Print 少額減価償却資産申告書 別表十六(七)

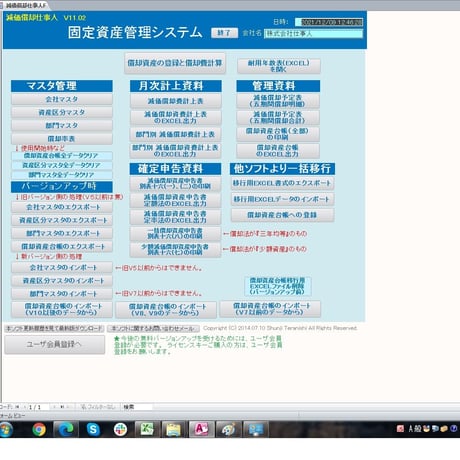175,250
